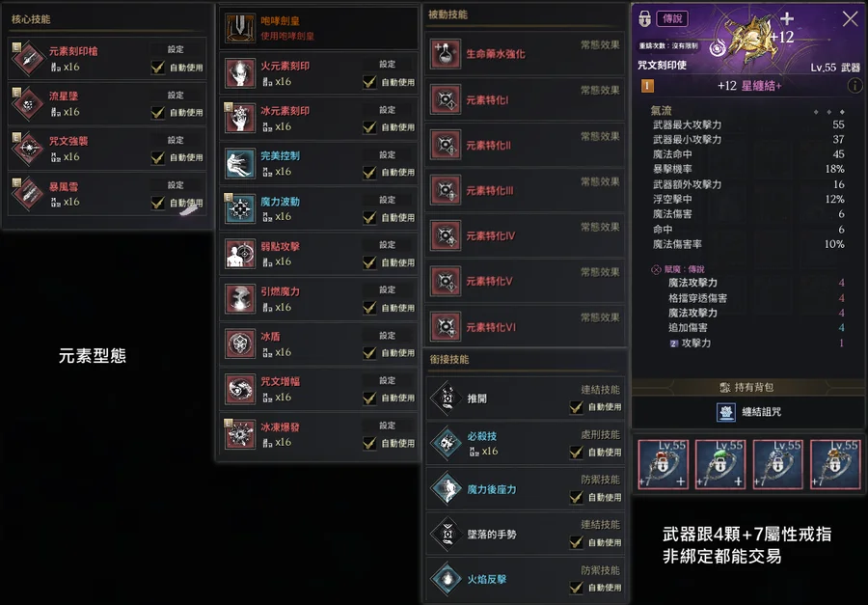The height and width of the screenshot is (605, 868).
Task: Select the 元素刻印槍 skill icon
Action: 28,58
